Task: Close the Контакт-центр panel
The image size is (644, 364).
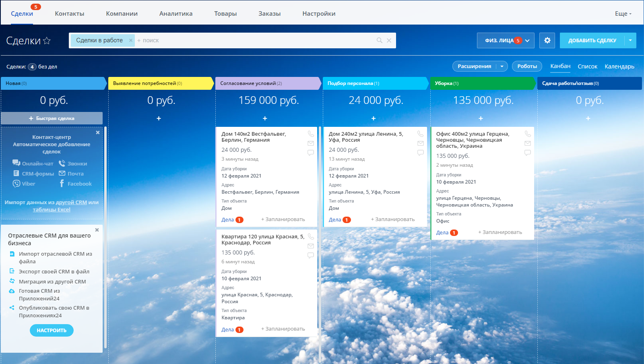Action: click(97, 132)
